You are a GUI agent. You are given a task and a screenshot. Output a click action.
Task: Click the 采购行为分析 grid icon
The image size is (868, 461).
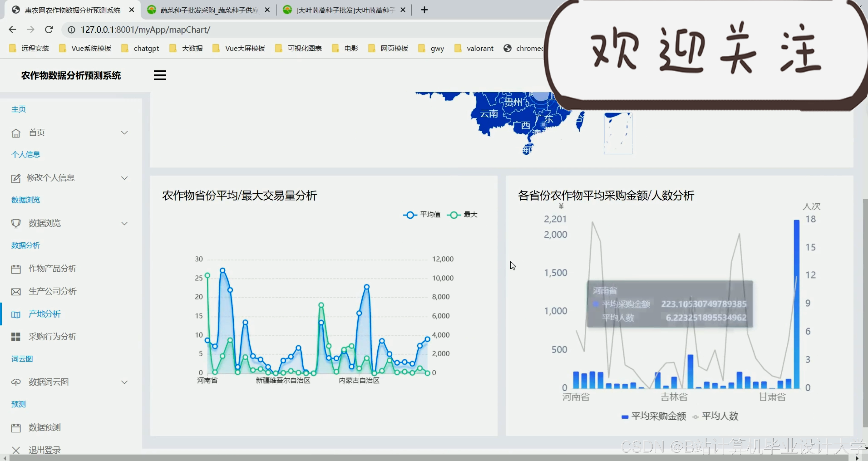point(16,337)
